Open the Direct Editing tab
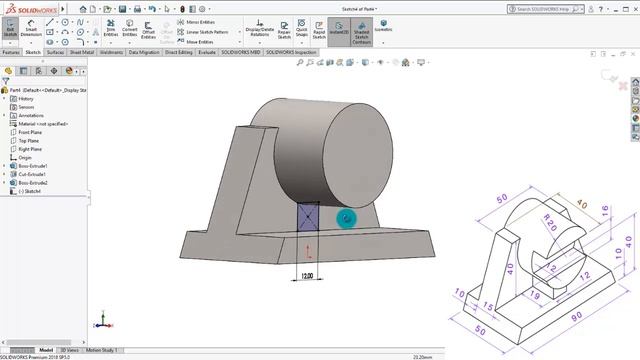 179,52
